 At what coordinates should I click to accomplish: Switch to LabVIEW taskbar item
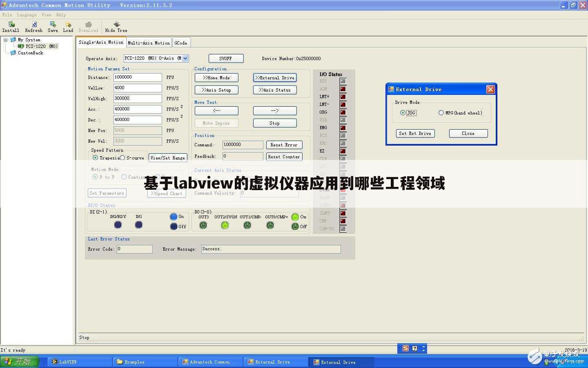(80, 362)
